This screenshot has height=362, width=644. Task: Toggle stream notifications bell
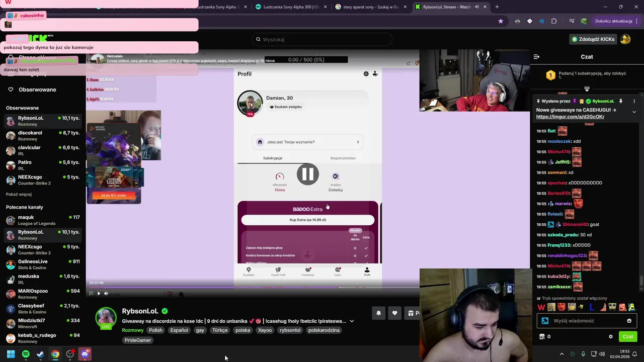click(378, 313)
